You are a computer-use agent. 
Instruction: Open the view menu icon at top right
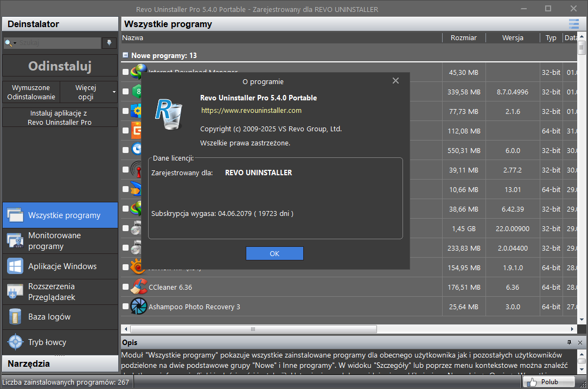pyautogui.click(x=574, y=24)
